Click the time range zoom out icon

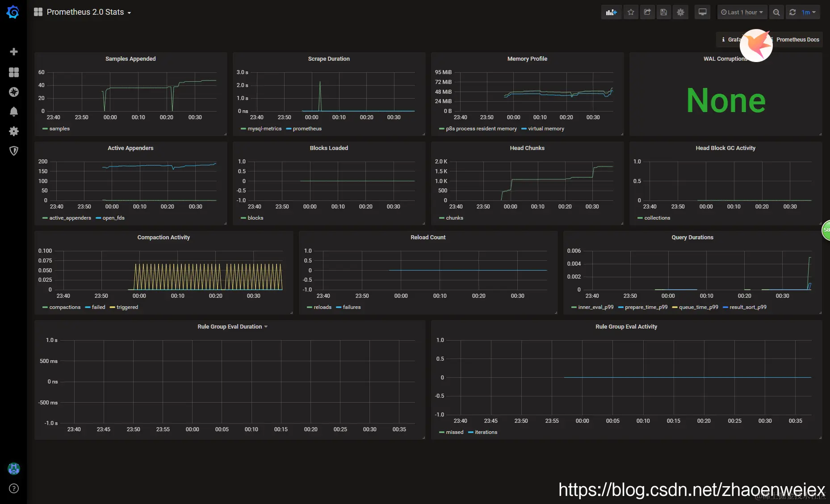(776, 12)
